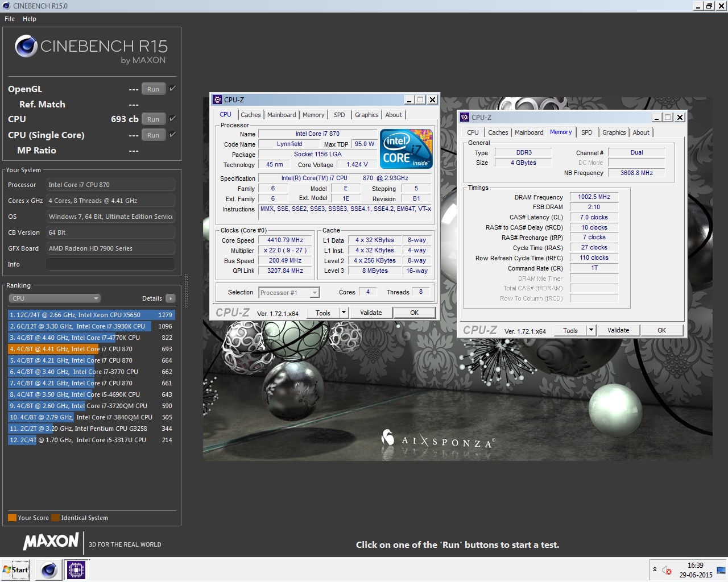Image resolution: width=728 pixels, height=582 pixels.
Task: Click the CPU-Z Memory window title icon
Action: pos(465,117)
